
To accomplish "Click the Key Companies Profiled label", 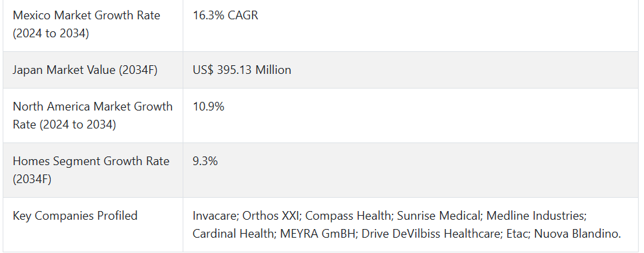I will [x=75, y=216].
